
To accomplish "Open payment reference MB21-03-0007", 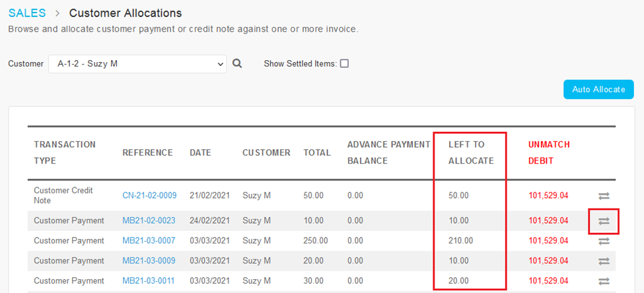I will [149, 241].
